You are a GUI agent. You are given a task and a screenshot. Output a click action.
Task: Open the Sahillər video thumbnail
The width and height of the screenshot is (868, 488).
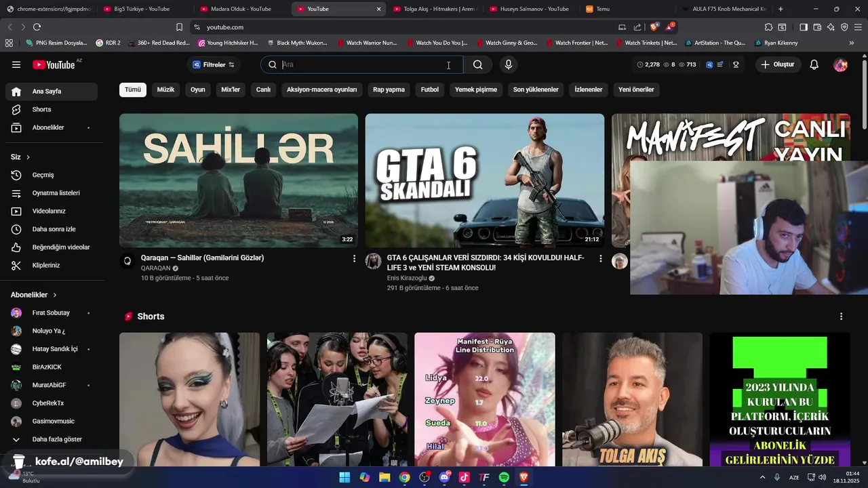tap(239, 180)
